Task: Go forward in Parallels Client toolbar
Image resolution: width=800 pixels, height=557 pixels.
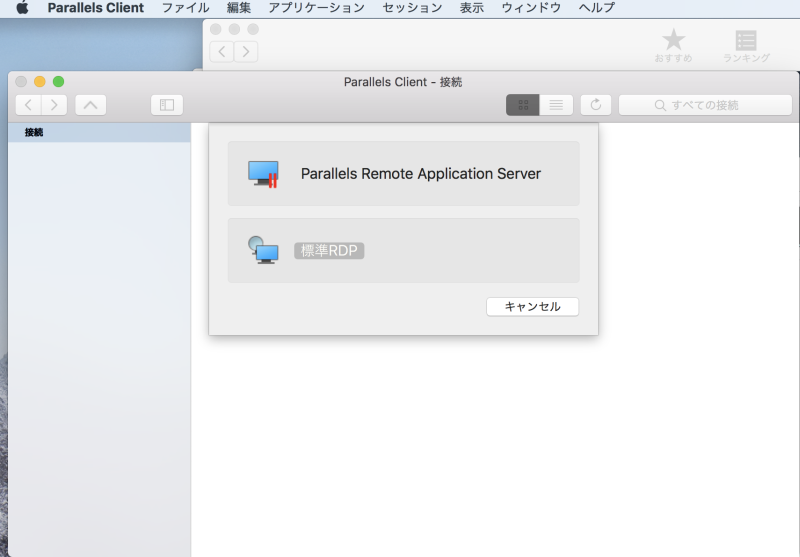Action: coord(54,105)
